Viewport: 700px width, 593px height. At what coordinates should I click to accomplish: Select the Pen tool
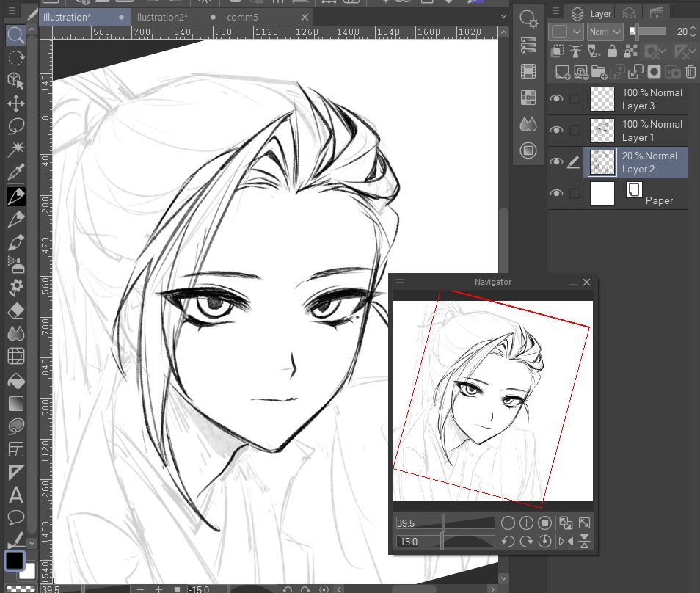pyautogui.click(x=15, y=197)
